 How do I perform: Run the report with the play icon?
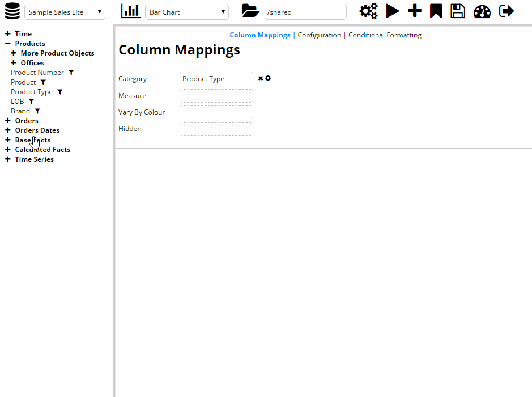(x=393, y=11)
